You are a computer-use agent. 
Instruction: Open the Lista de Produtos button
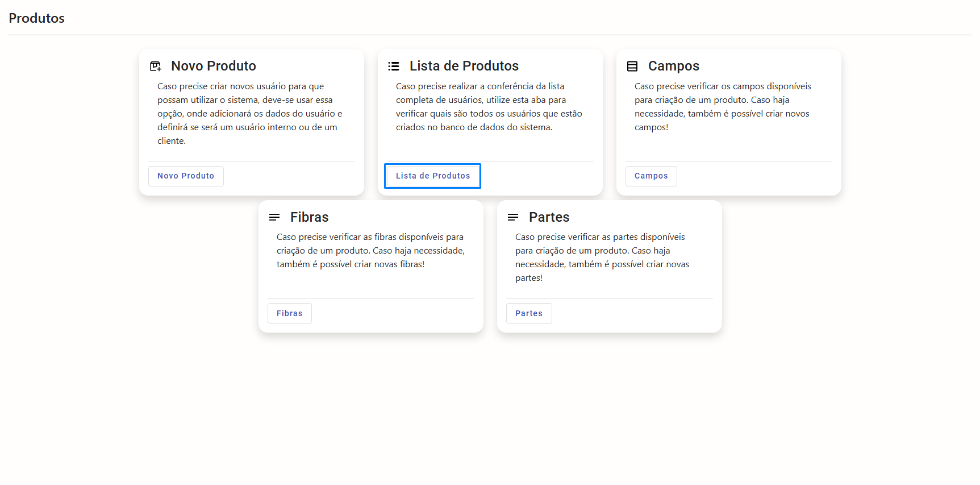point(432,176)
